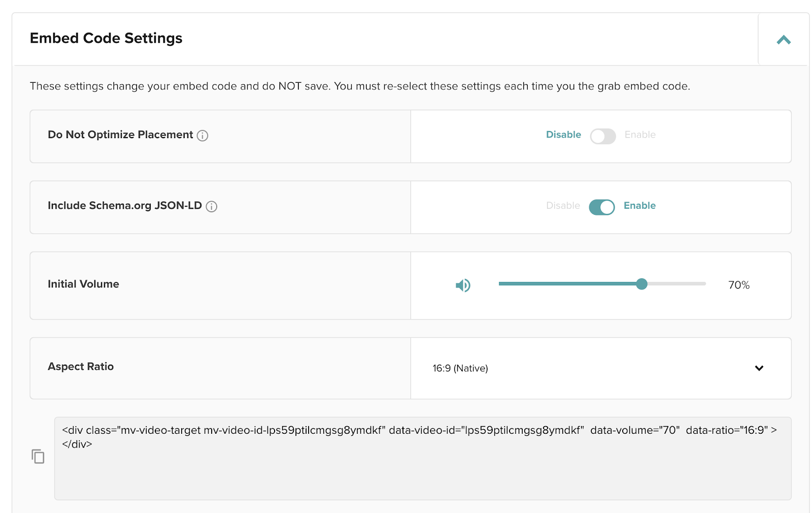This screenshot has width=812, height=513.
Task: Click the Initial Volume slider handle
Action: pyautogui.click(x=641, y=284)
